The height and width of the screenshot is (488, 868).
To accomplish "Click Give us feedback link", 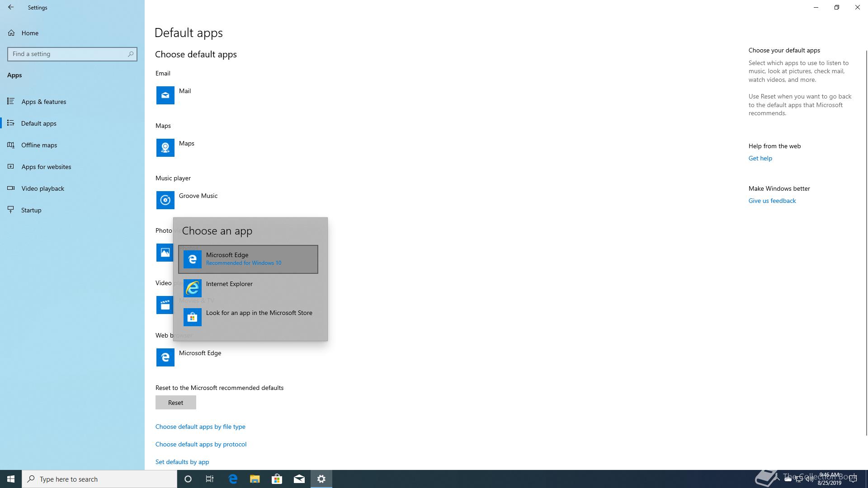I will 772,201.
